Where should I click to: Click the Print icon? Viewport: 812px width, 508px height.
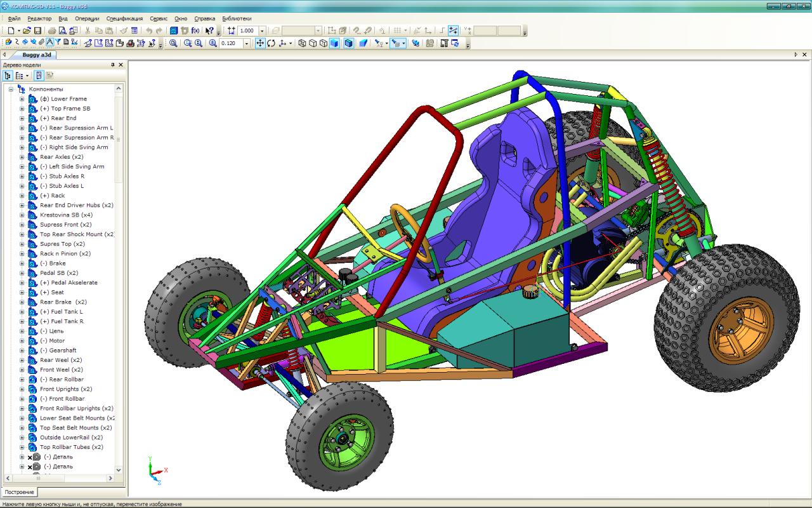[52, 30]
